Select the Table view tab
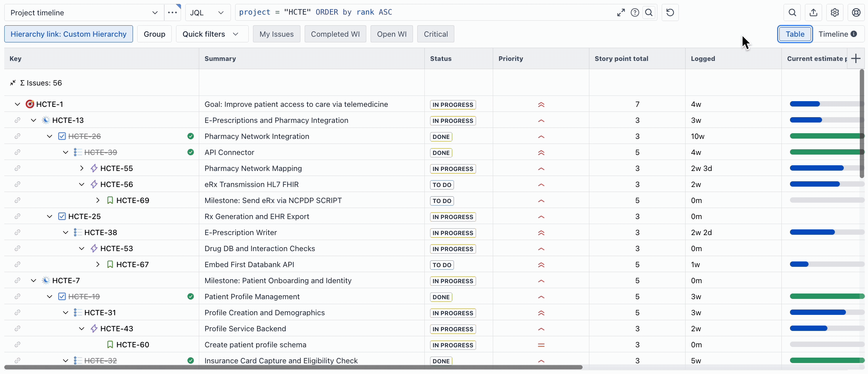 pos(795,34)
